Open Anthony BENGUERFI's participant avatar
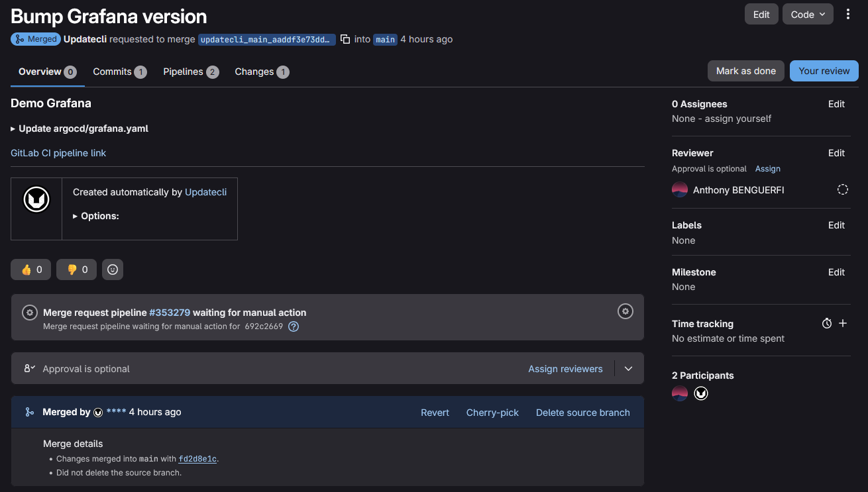Screen dimensions: 868x492 click(x=680, y=393)
